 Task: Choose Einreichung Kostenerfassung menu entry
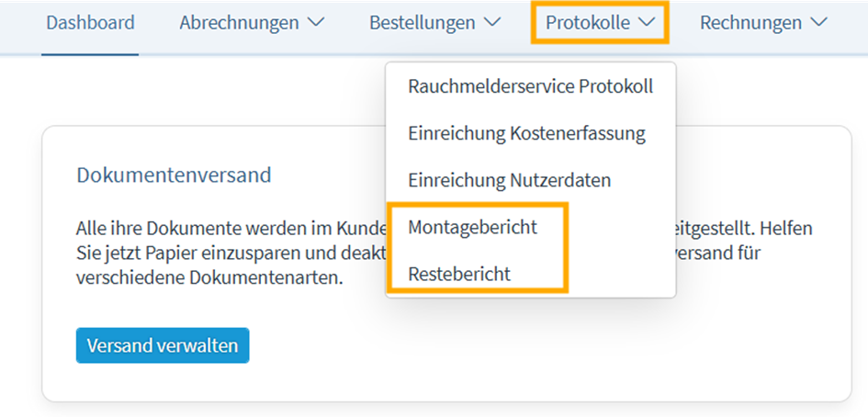coord(526,134)
